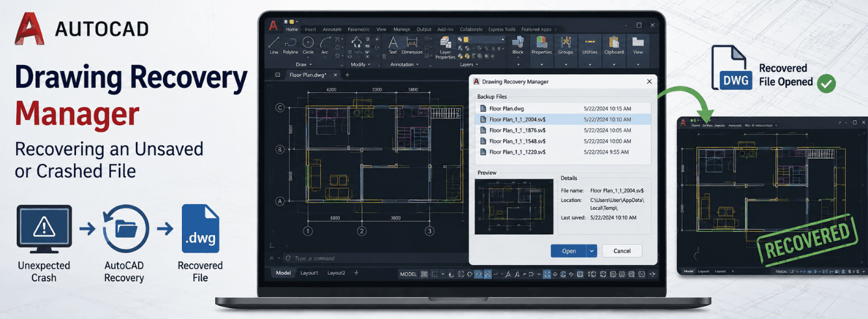The height and width of the screenshot is (319, 868).
Task: Open the dropdown arrow beside Open button
Action: point(591,251)
